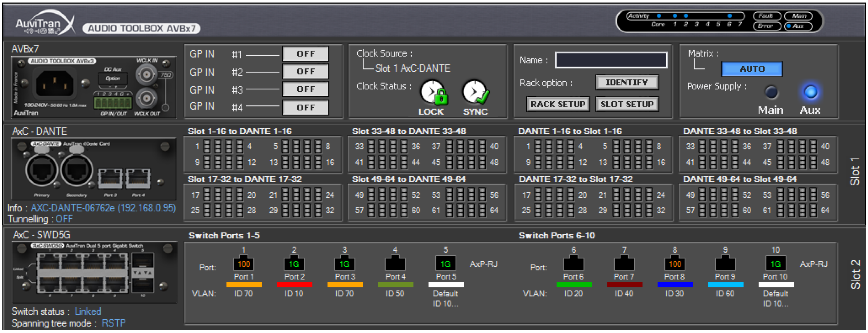Click the Slot 1-16 to DANTE 1-16 meters
868x333 pixels.
tap(263, 154)
